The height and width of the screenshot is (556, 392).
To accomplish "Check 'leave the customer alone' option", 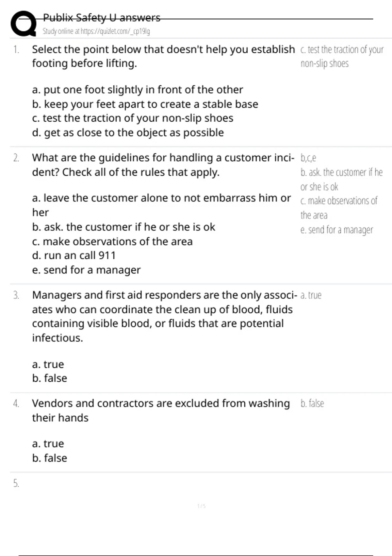I will [x=161, y=198].
